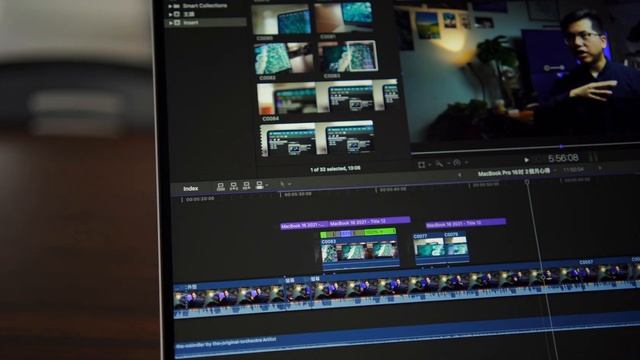Image resolution: width=640 pixels, height=360 pixels.
Task: Expand the Insert event disclosure triangle
Action: pyautogui.click(x=170, y=23)
